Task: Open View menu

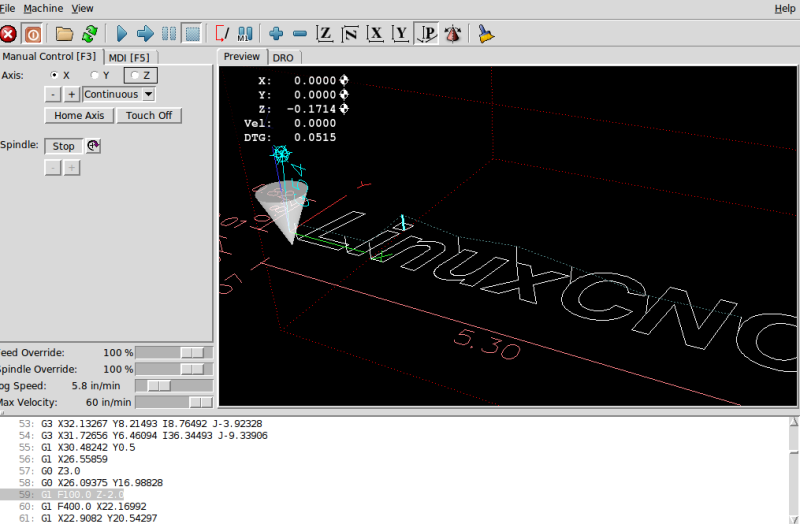Action: tap(82, 9)
